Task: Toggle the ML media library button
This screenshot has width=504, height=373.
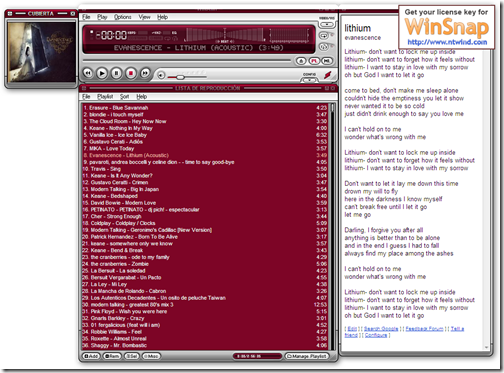Action: pyautogui.click(x=327, y=61)
